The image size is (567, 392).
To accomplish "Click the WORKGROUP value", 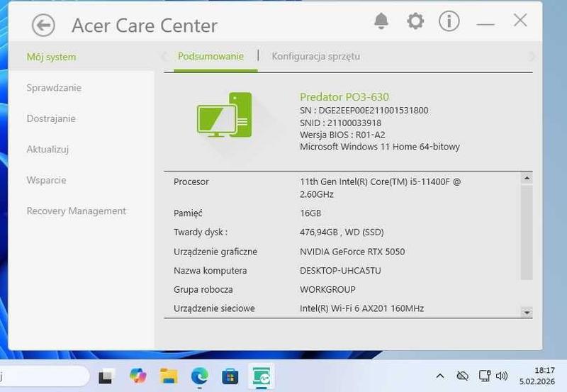I will point(327,290).
